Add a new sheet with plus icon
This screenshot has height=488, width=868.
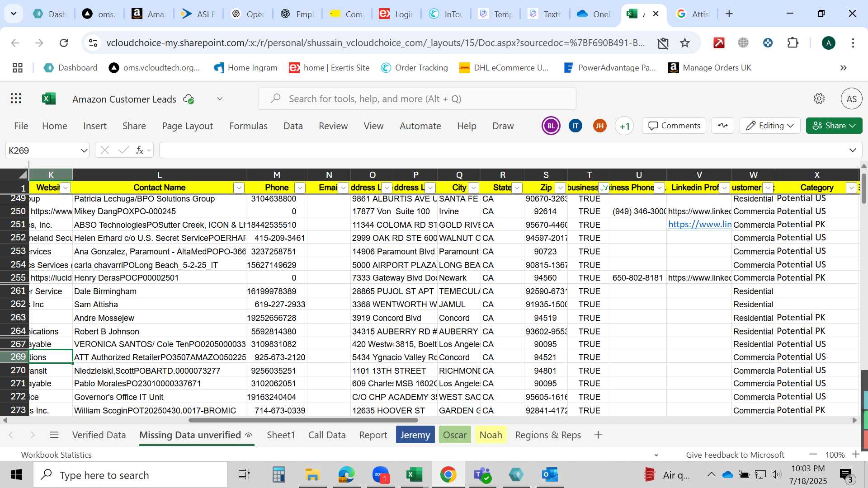click(598, 435)
